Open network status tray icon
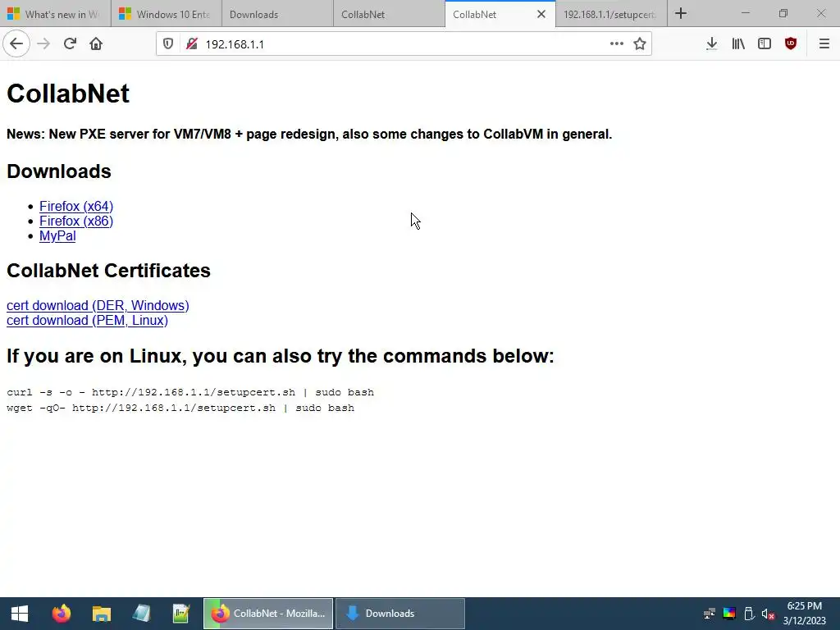 [710, 614]
